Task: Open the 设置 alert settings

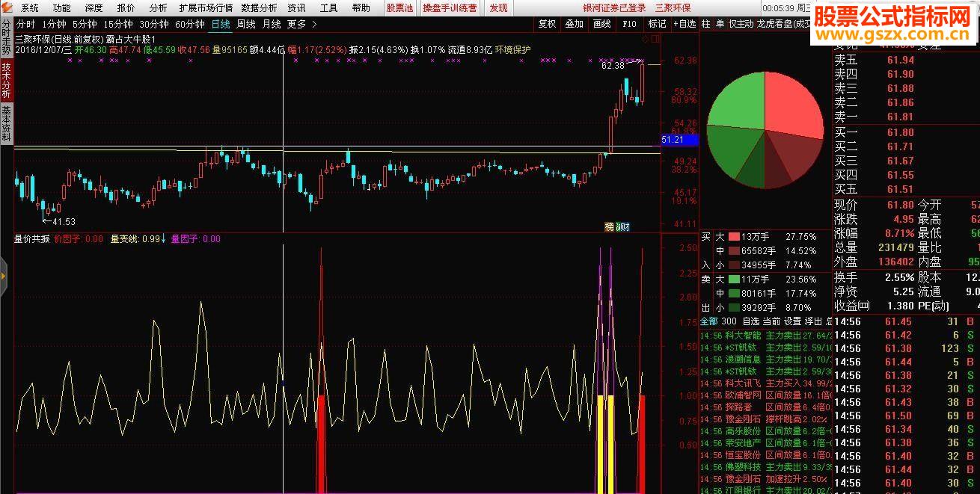Action: pyautogui.click(x=792, y=321)
